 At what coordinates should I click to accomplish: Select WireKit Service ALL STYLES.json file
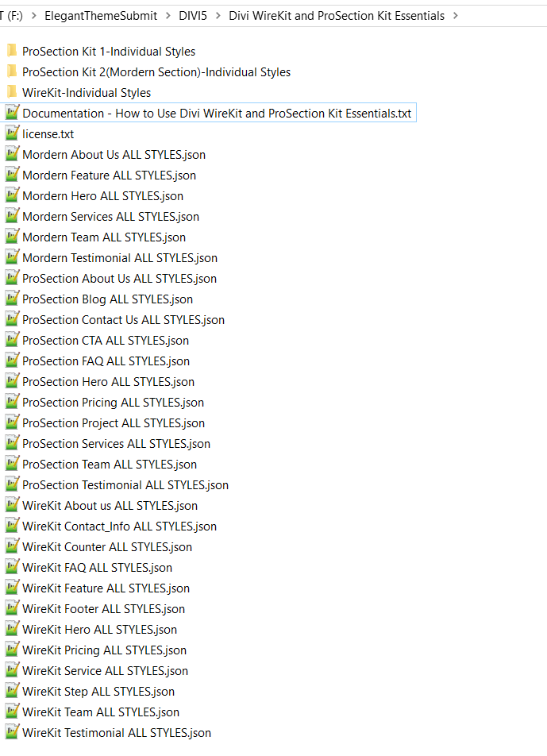[x=106, y=671]
